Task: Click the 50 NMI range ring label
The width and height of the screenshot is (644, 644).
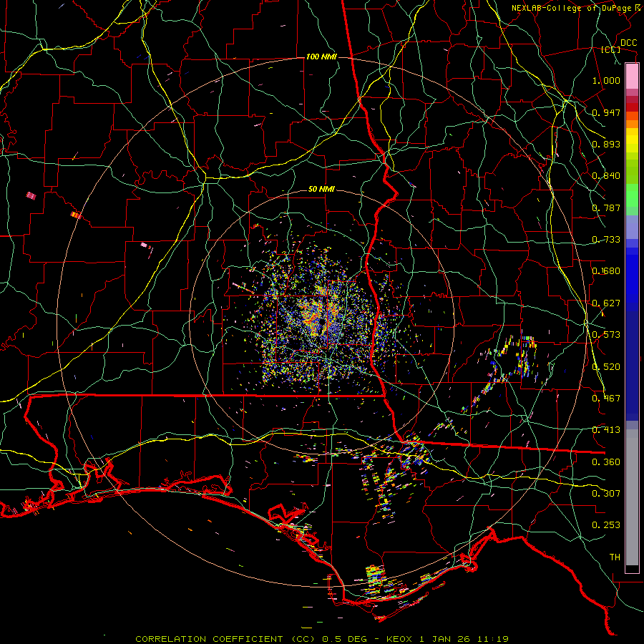Action: 321,190
